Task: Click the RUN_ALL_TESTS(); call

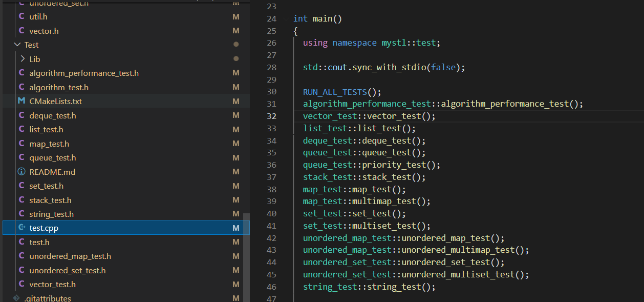Action: [342, 92]
